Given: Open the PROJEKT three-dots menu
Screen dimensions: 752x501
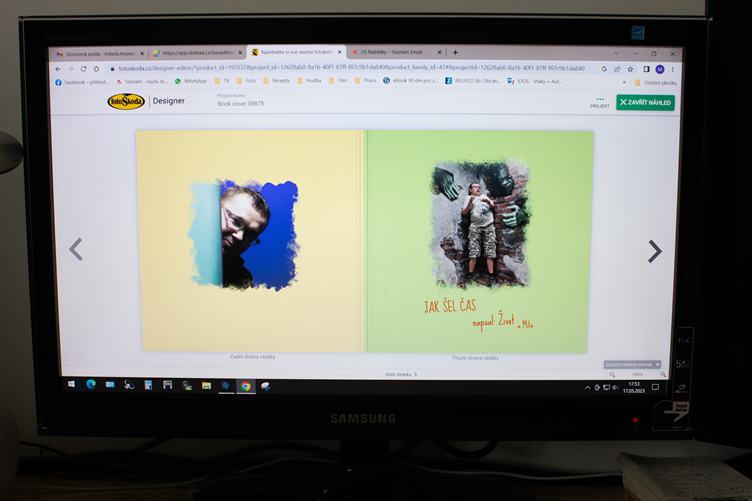Looking at the screenshot, I should [599, 102].
